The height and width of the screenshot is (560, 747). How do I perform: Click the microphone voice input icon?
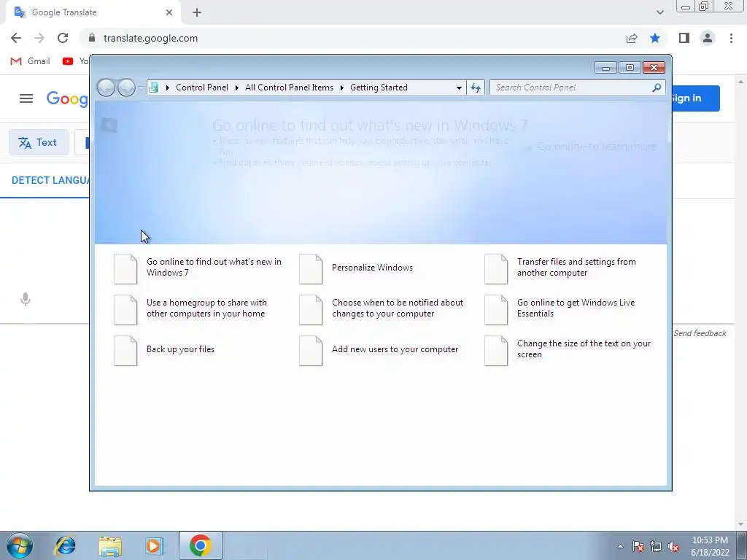[26, 299]
